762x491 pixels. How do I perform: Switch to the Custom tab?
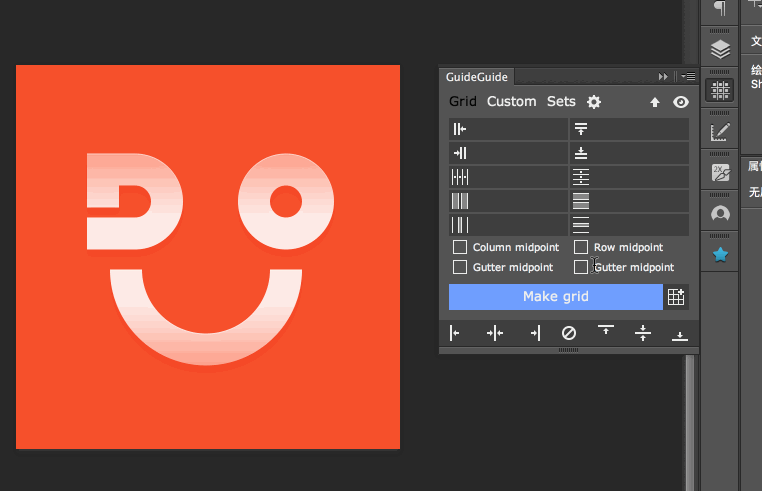click(511, 101)
